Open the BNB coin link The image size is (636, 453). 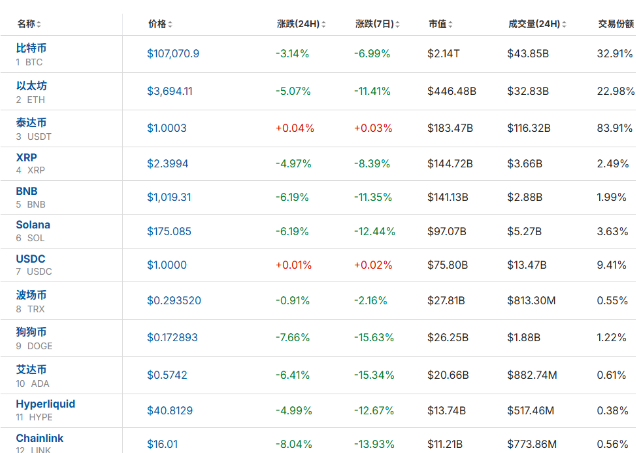27,191
